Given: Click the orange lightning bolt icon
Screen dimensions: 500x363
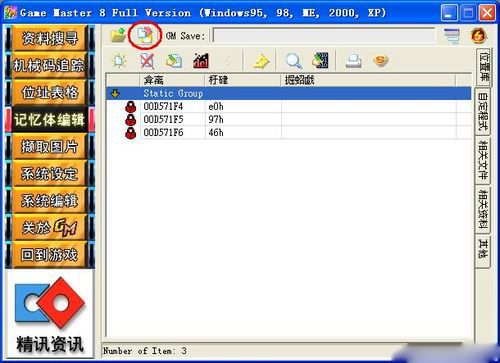Looking at the screenshot, I should pyautogui.click(x=478, y=35).
